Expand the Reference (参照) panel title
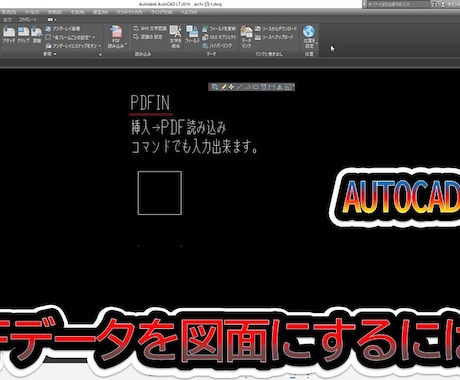The image size is (460, 380). point(49,54)
